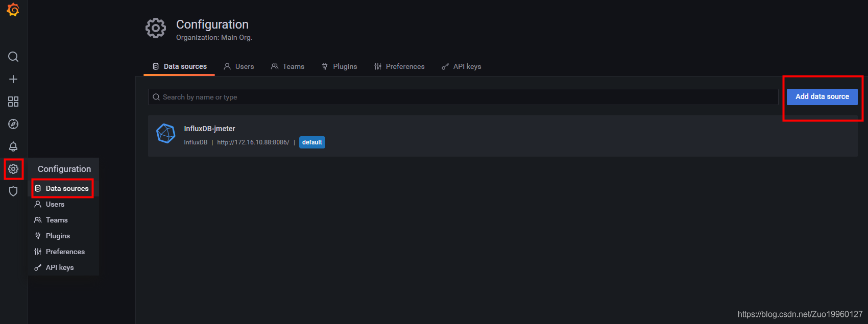Select Data sources in Configuration flyout menu
Image resolution: width=868 pixels, height=324 pixels.
(x=63, y=188)
